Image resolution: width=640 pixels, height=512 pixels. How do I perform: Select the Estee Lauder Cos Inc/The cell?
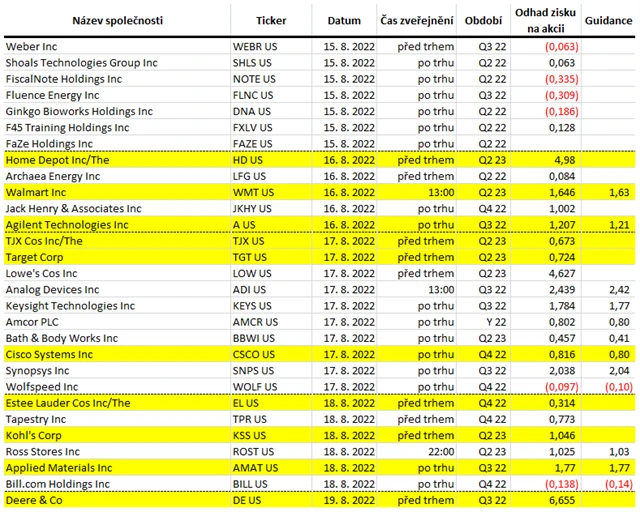[68, 403]
